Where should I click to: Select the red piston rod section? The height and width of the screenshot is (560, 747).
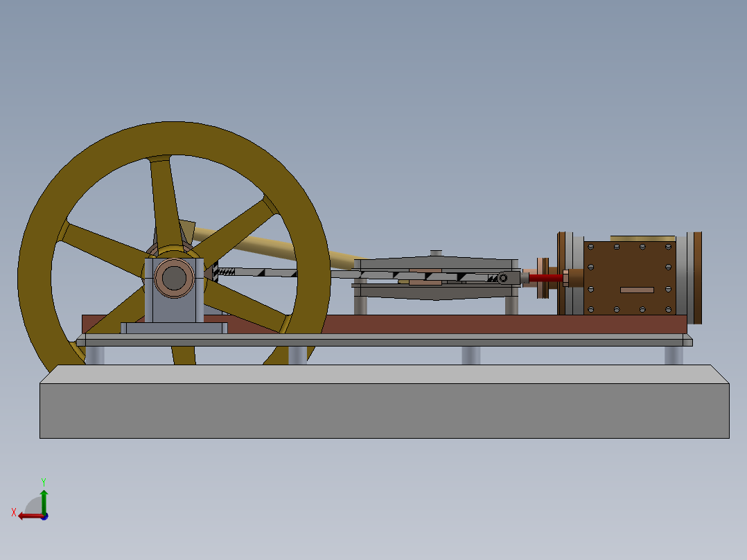tap(545, 277)
